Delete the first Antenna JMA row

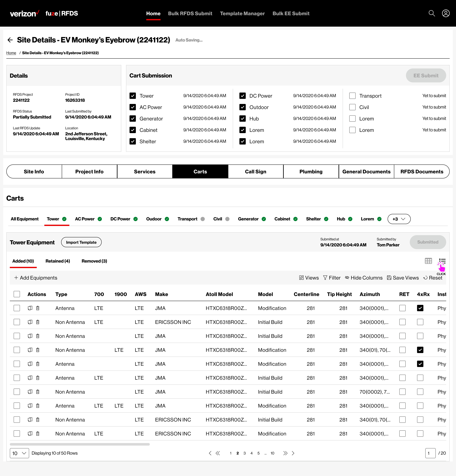click(38, 308)
